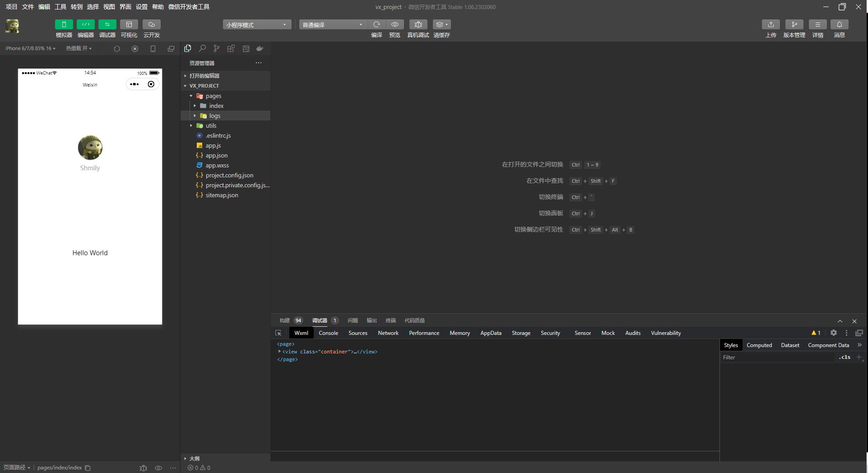This screenshot has width=868, height=473.
Task: Open the mini program mode dropdown
Action: 256,25
